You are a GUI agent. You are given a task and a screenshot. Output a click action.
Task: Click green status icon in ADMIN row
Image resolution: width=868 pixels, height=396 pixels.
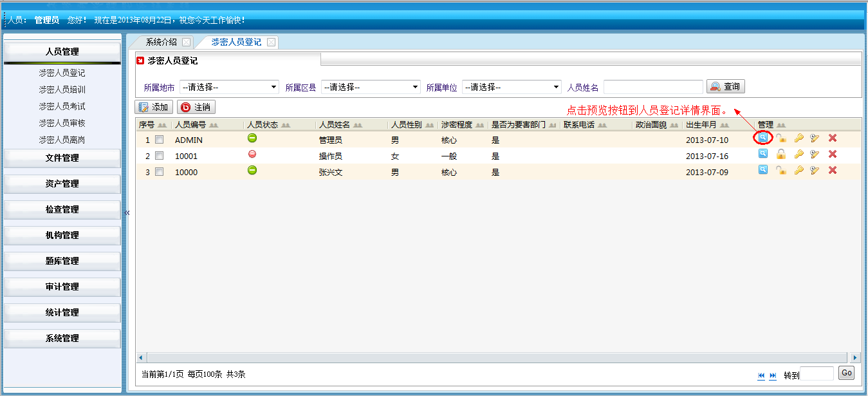coord(252,138)
